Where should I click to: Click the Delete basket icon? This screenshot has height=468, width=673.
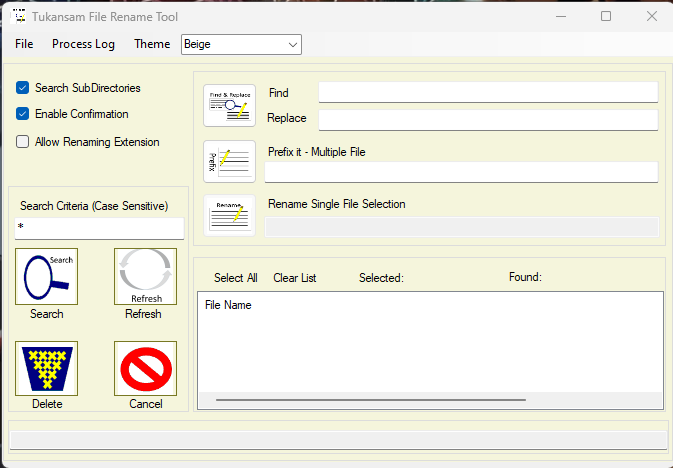[46, 368]
